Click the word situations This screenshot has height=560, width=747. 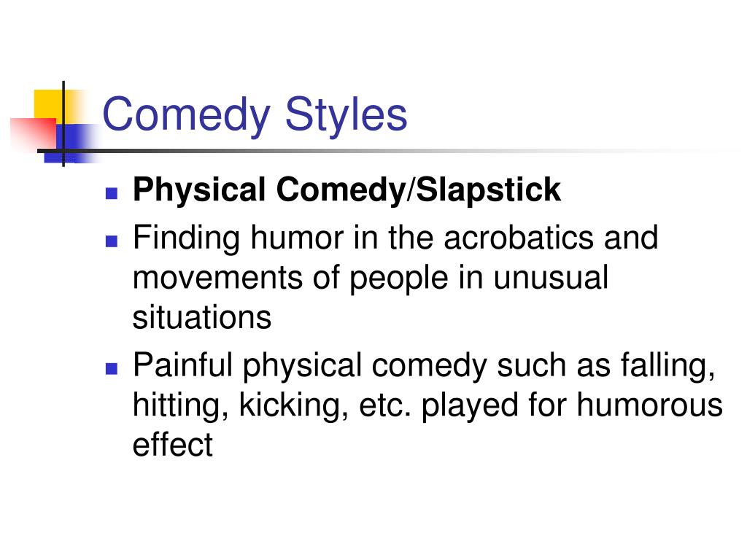point(201,318)
